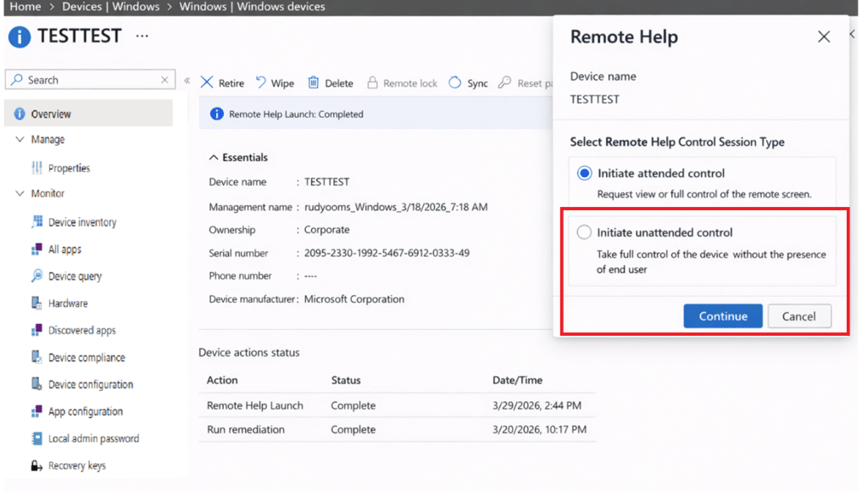The width and height of the screenshot is (868, 502).
Task: Collapse the Essentials section
Action: pyautogui.click(x=213, y=158)
